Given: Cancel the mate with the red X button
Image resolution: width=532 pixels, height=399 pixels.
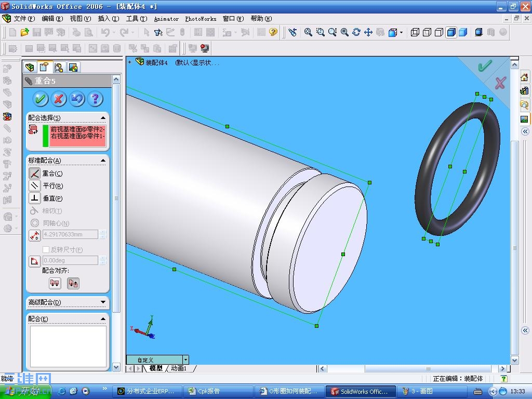Looking at the screenshot, I should (x=59, y=99).
